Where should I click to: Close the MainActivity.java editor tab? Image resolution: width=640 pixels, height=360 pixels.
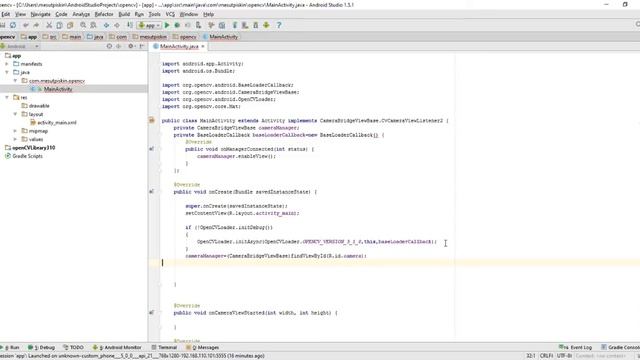203,47
